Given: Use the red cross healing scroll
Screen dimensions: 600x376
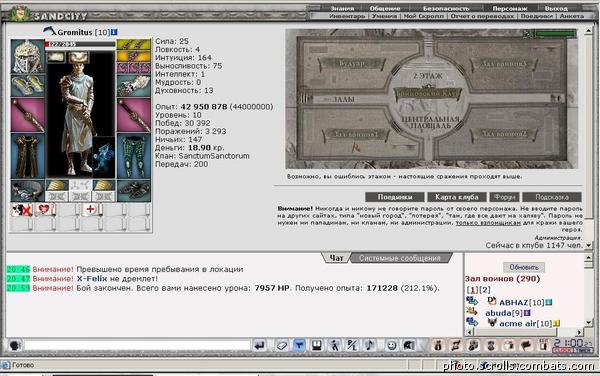Looking at the screenshot, I should tap(92, 210).
